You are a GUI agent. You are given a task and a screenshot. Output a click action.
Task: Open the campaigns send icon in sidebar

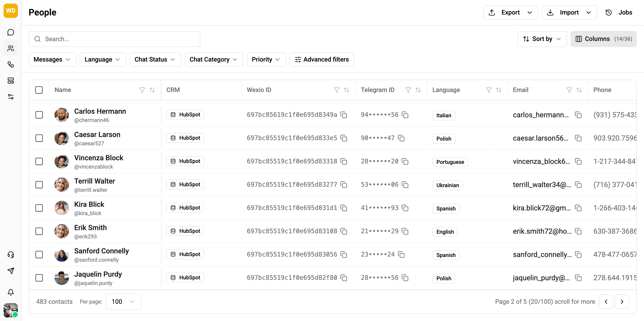click(x=11, y=270)
